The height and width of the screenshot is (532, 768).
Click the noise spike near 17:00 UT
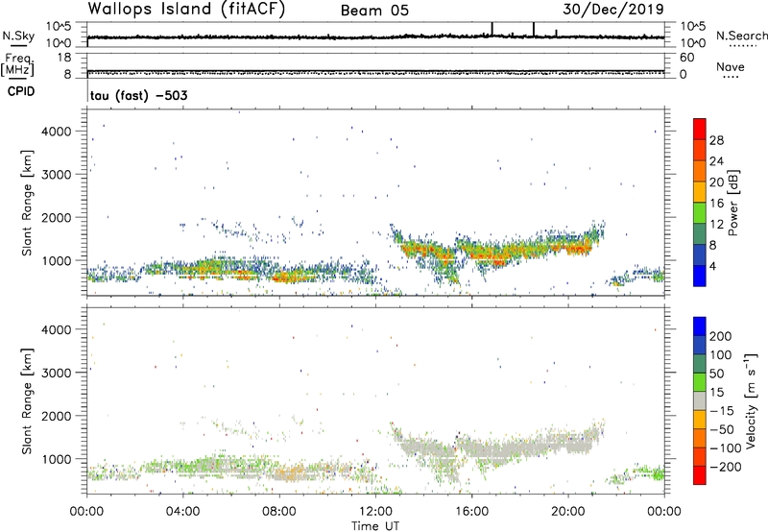click(x=492, y=30)
